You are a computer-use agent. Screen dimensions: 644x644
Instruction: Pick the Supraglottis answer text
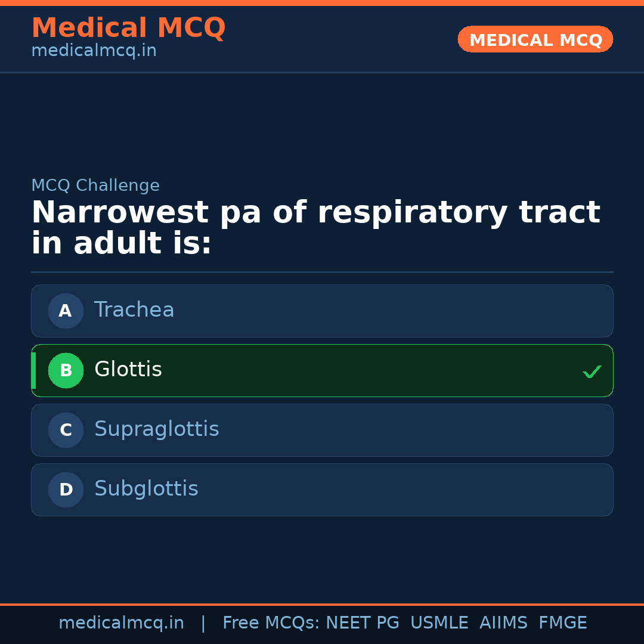pos(157,429)
